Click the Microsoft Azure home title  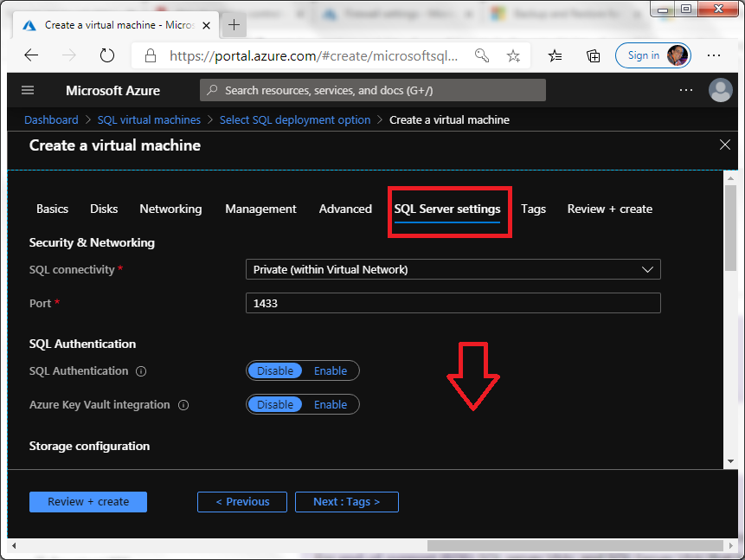(113, 90)
